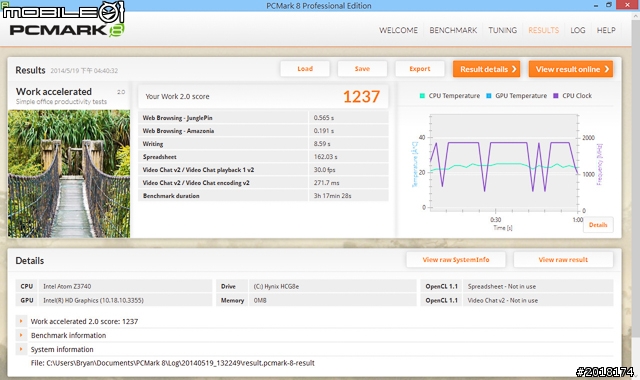Click the Load button
This screenshot has height=380, width=640.
pyautogui.click(x=305, y=69)
